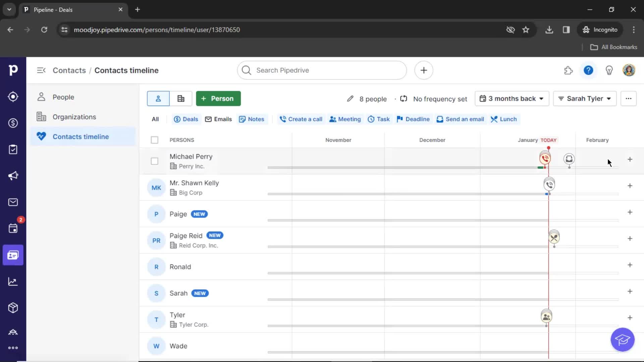Select the All activity filter tab

point(156,119)
